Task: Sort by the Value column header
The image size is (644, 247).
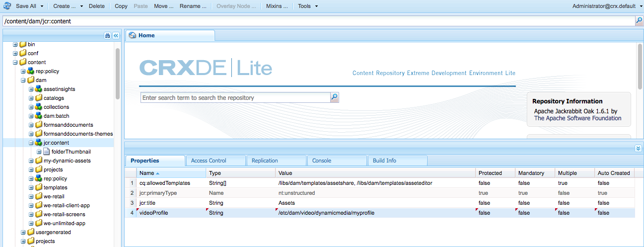Action: (375, 173)
